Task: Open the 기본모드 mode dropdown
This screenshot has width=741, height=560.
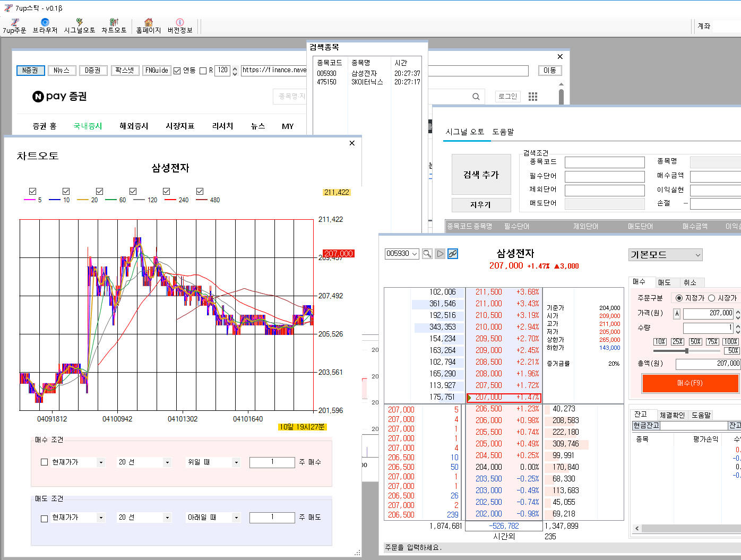Action: pos(666,255)
